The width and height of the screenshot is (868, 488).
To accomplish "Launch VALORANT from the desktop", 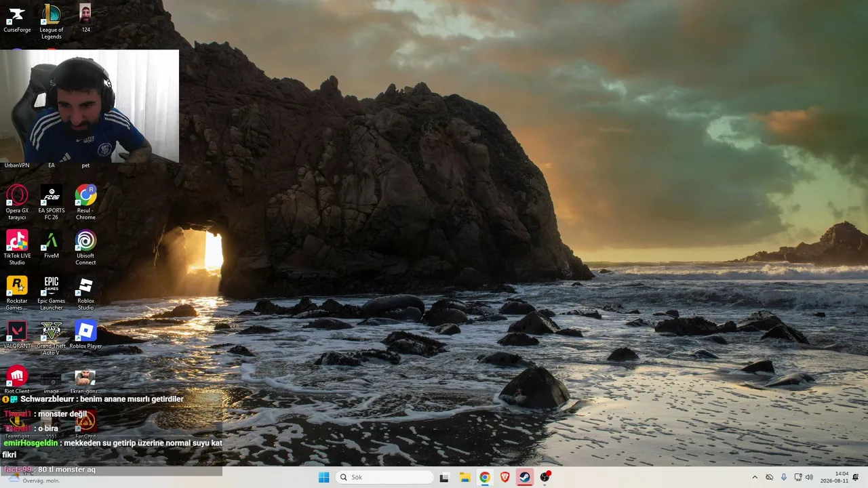I will 17,335.
